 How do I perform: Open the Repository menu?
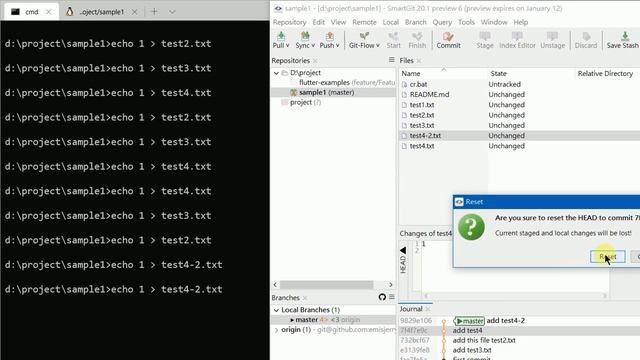289,22
